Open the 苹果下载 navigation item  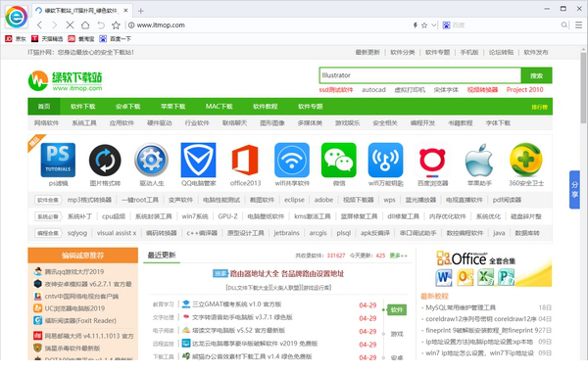tap(172, 107)
